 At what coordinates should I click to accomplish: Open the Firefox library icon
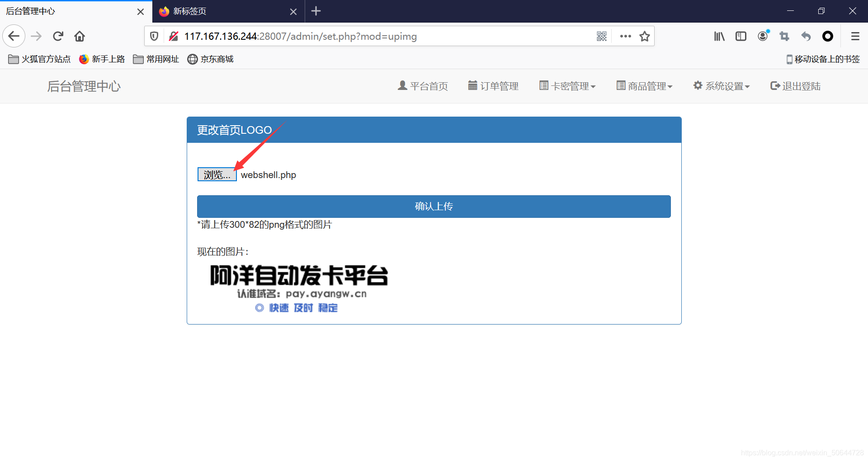pyautogui.click(x=719, y=36)
